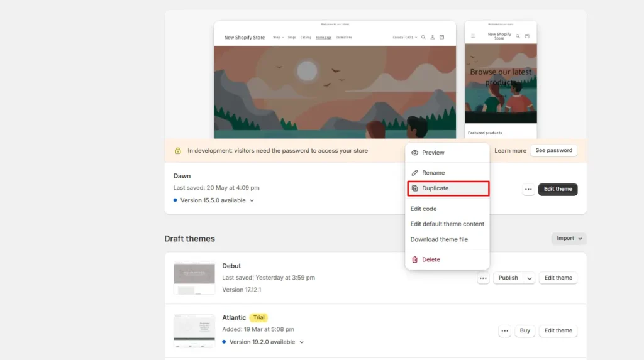The width and height of the screenshot is (644, 360).
Task: Choose Duplicate in the theme actions menu
Action: point(448,188)
